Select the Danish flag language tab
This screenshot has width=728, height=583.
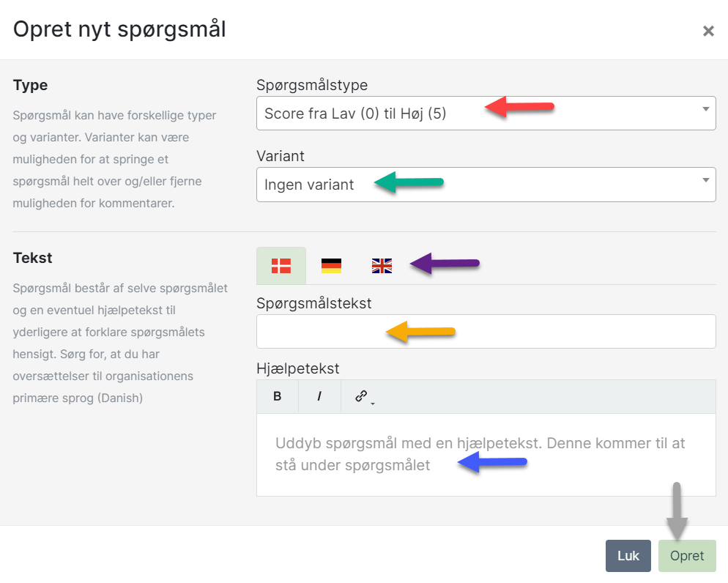tap(281, 266)
